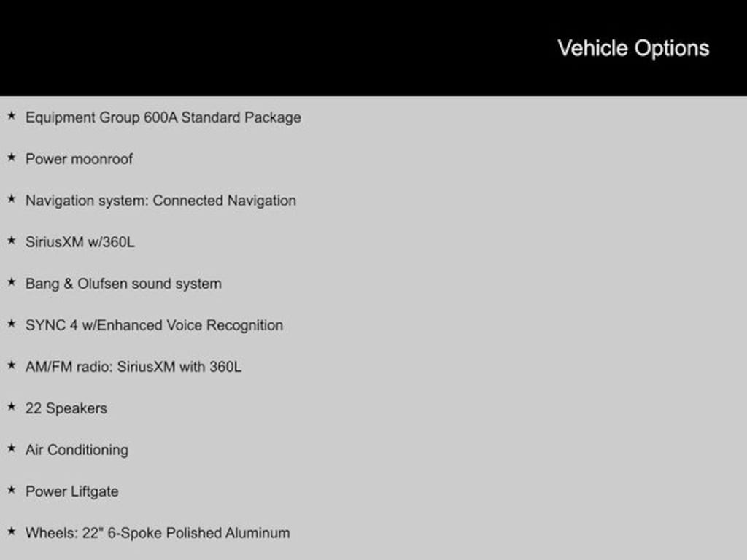Select Navigation system: Connected Navigation entry
747x560 pixels.
tap(160, 201)
